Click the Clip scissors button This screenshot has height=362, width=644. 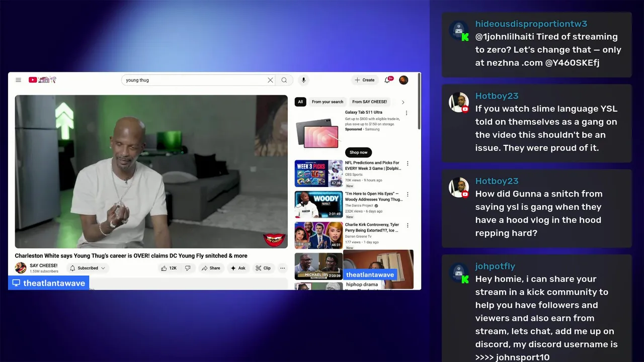tap(263, 268)
